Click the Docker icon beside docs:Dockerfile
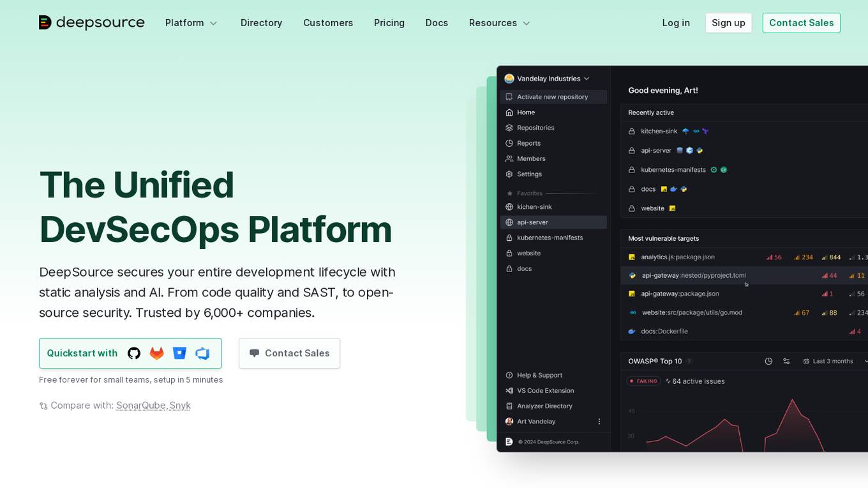868x488 pixels. pyautogui.click(x=632, y=331)
